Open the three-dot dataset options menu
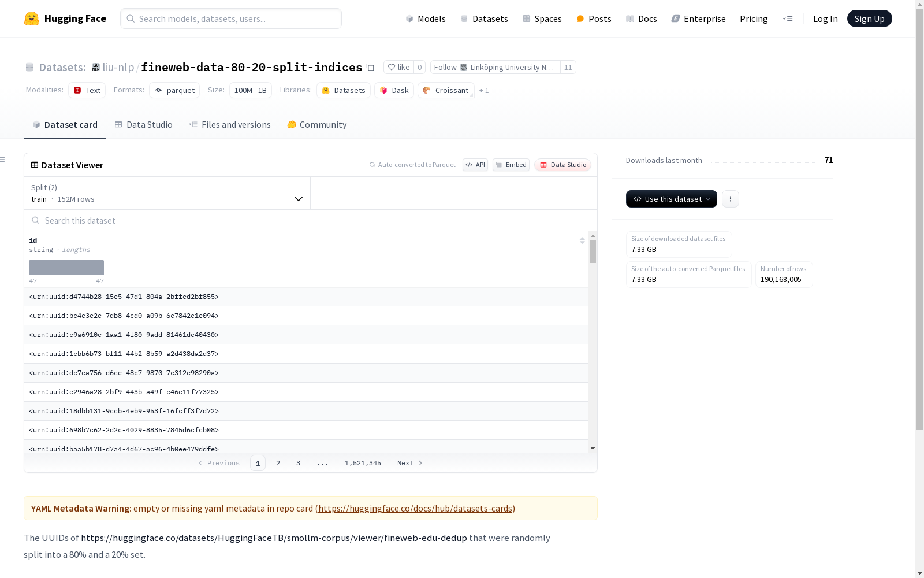The width and height of the screenshot is (924, 578). point(731,199)
